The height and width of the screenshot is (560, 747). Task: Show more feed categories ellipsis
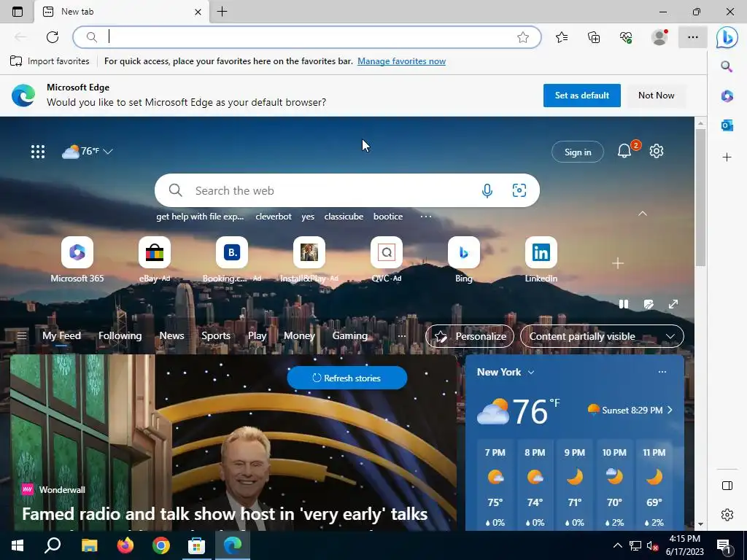[402, 336]
